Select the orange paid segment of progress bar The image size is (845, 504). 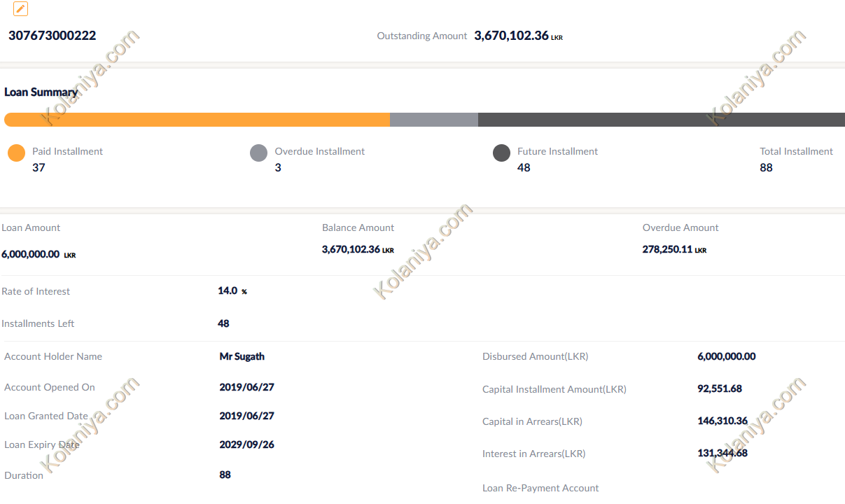click(197, 120)
